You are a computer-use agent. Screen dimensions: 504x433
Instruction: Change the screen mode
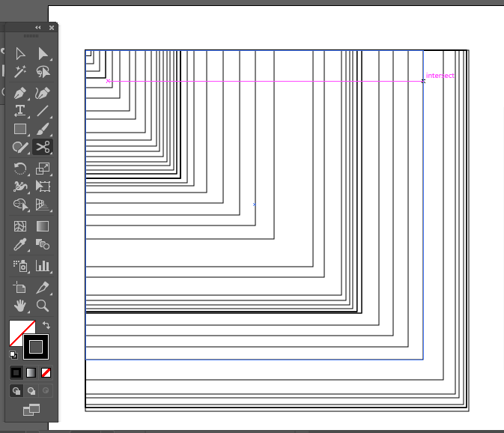(x=31, y=410)
